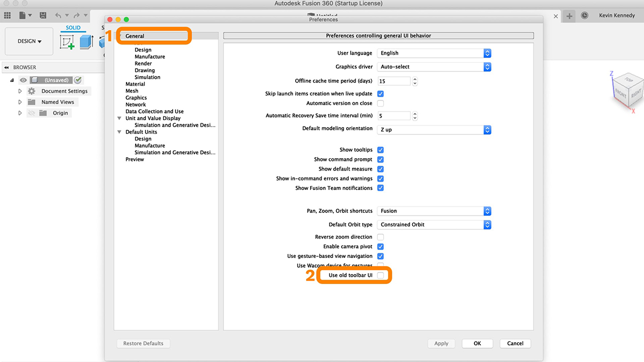
Task: Disable Skip launch items creation when live update
Action: pyautogui.click(x=380, y=94)
